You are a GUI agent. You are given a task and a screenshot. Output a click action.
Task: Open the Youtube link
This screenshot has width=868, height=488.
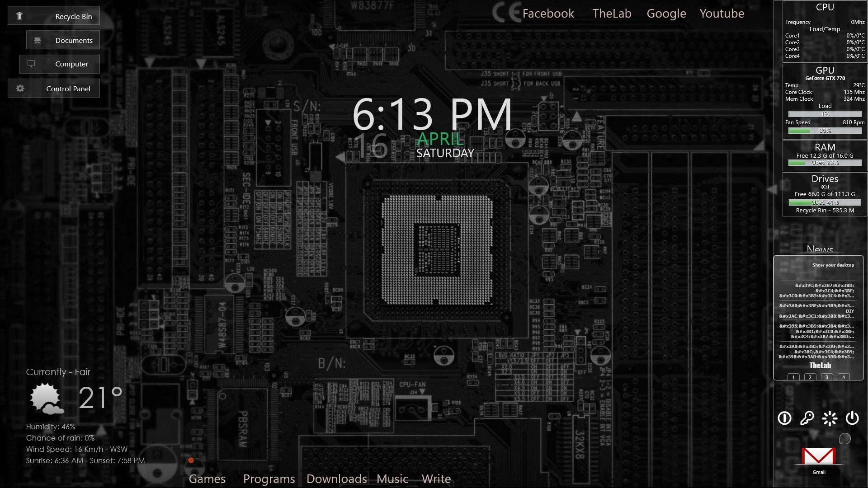click(722, 14)
